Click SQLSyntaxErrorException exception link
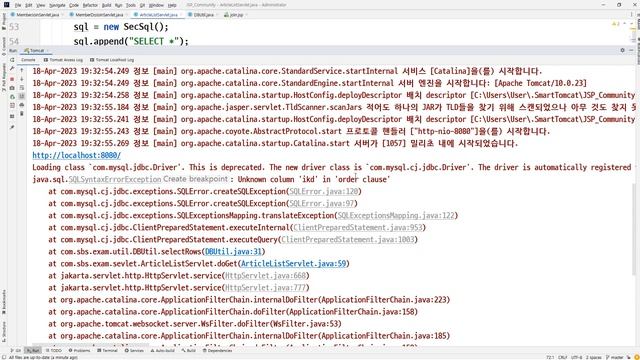 click(115, 180)
